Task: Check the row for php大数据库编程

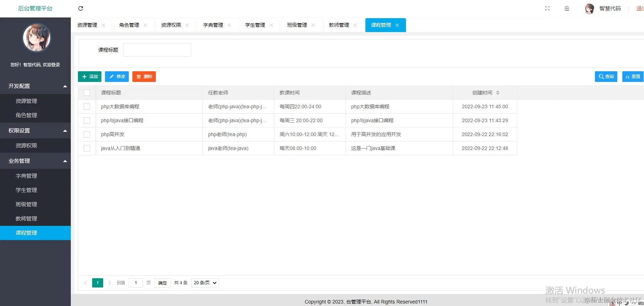Action: (87, 107)
